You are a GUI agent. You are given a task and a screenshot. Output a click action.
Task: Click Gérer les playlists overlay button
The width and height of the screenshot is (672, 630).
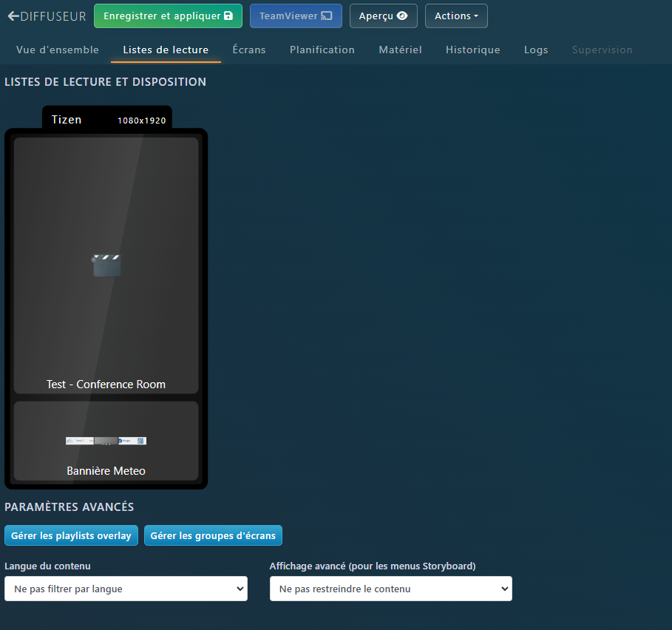point(71,535)
